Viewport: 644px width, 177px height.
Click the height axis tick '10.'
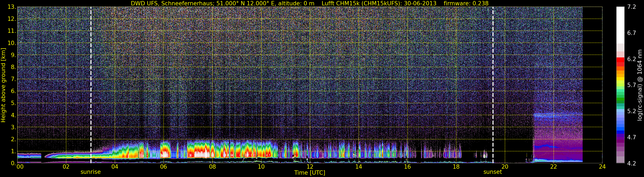click(x=12, y=43)
